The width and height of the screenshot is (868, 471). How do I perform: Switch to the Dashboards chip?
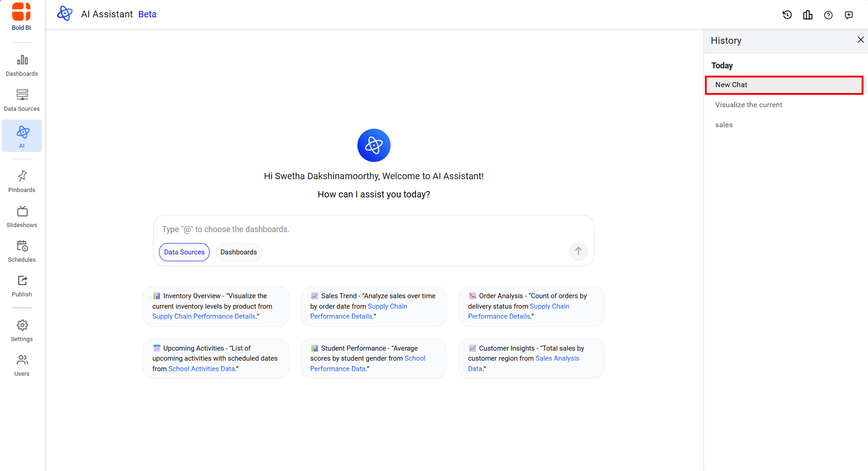[238, 252]
